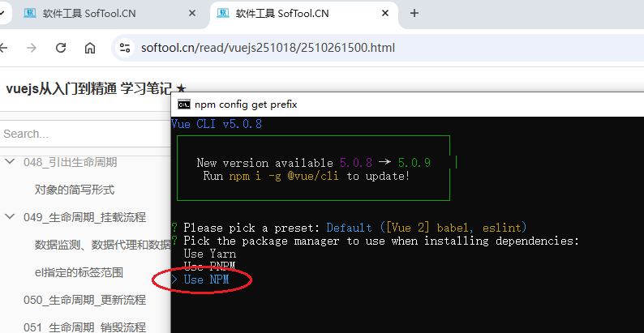This screenshot has height=333, width=644.
Task: Open the site information icon beside URL
Action: (x=125, y=48)
